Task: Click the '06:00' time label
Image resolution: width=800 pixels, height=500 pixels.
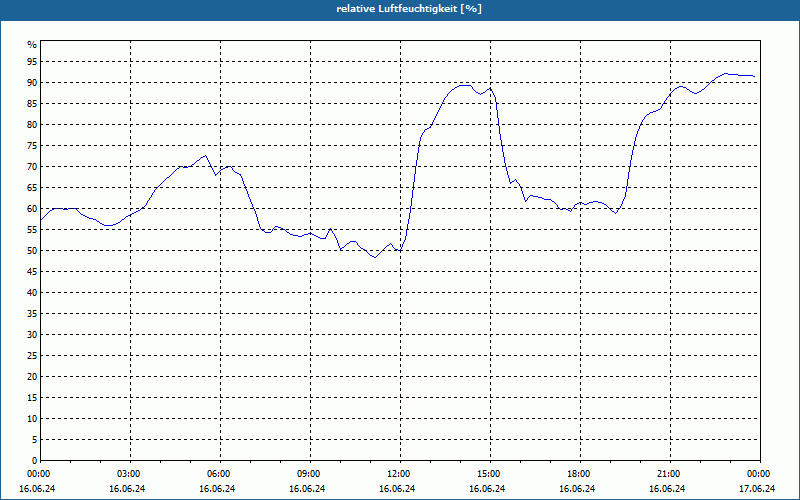Action: (220, 474)
